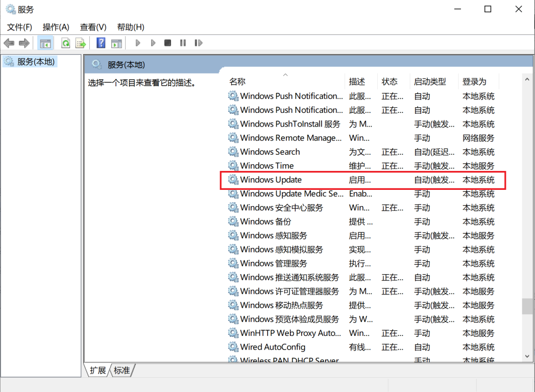
Task: Sort list by the 名称 column header
Action: [x=237, y=82]
